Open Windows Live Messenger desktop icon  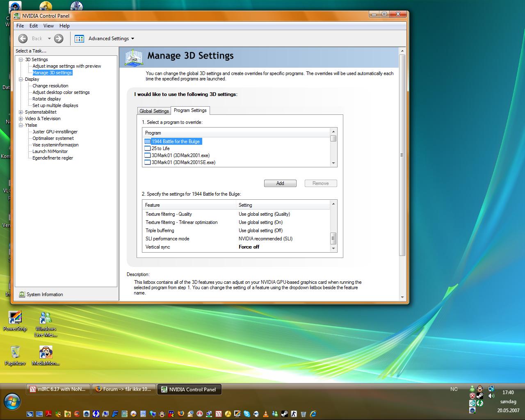(x=46, y=324)
